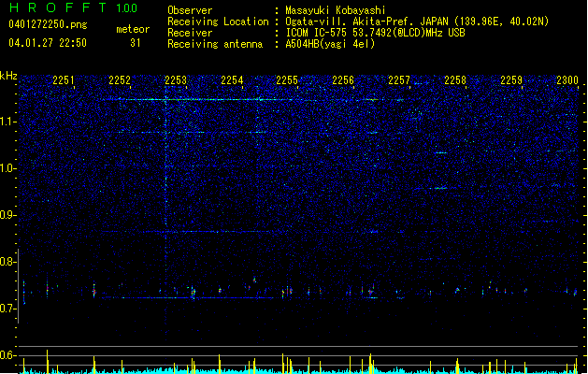Click the 1.1 frequency axis label
Screen dimensions: 588x374
point(7,122)
